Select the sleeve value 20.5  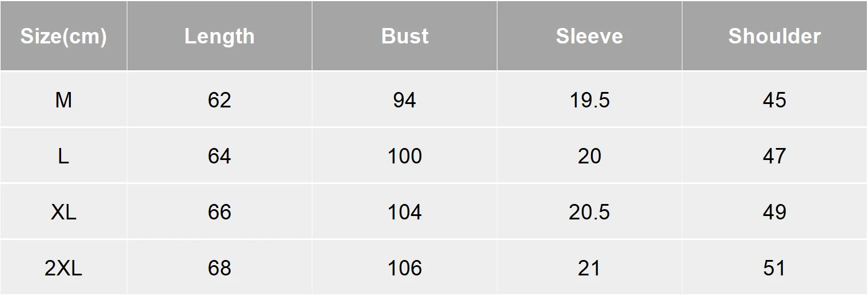coord(589,212)
